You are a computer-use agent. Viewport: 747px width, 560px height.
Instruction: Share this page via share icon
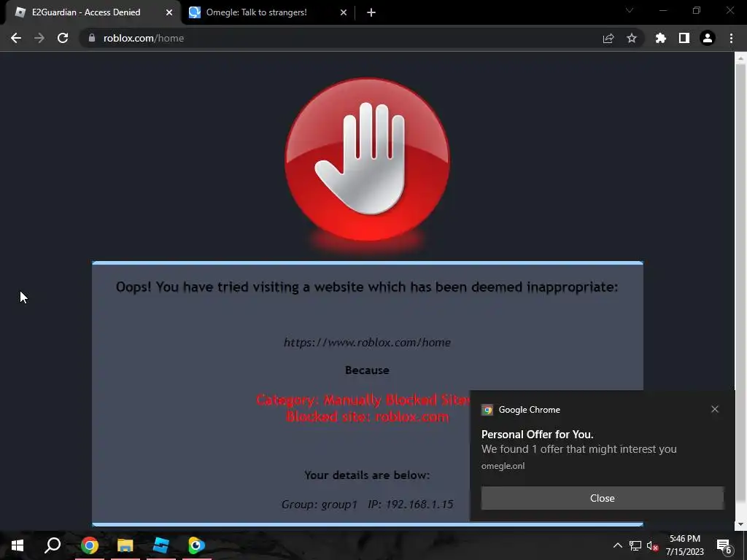608,38
